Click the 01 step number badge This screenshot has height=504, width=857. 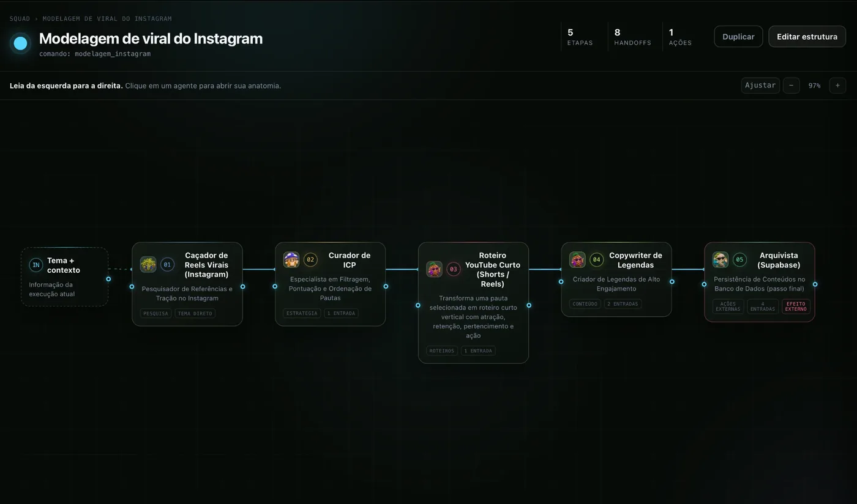coord(168,264)
